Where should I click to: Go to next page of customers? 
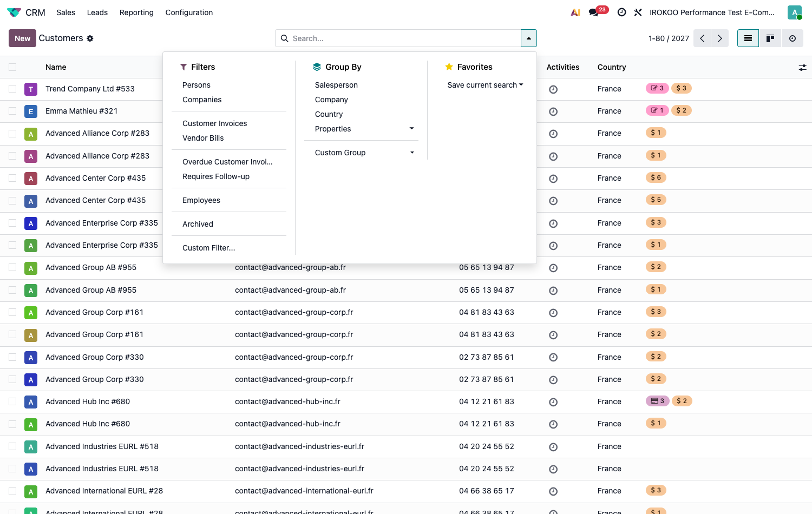pos(720,38)
